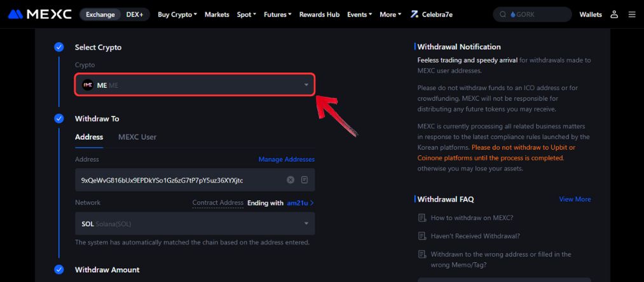Expand the More menu
The height and width of the screenshot is (282, 644).
[x=390, y=15]
